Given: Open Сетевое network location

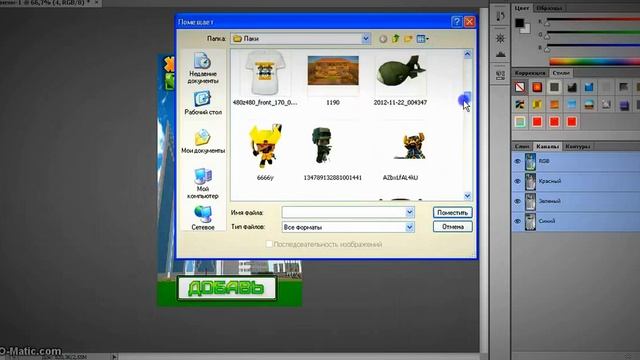Looking at the screenshot, I should point(202,218).
